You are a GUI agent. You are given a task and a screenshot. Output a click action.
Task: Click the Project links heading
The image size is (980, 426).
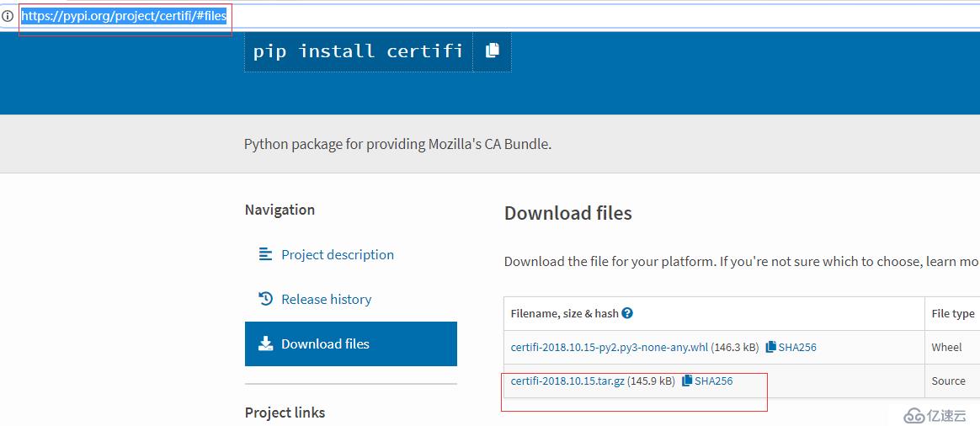[285, 413]
